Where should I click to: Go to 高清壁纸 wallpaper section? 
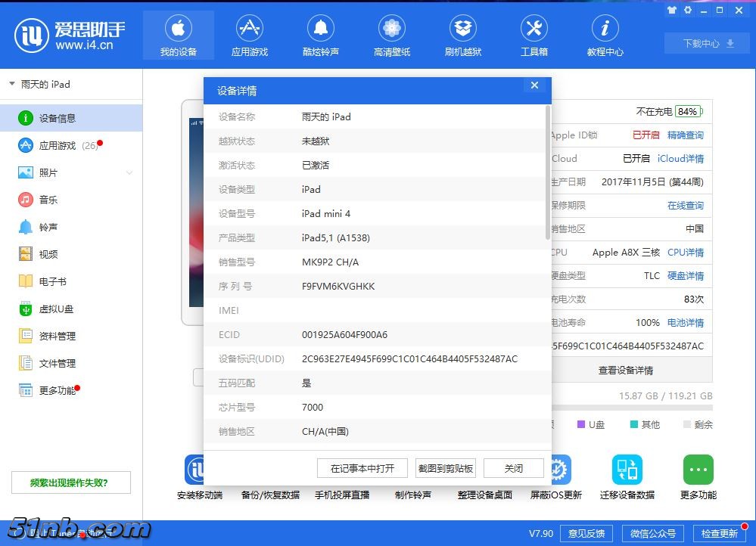pyautogui.click(x=391, y=36)
